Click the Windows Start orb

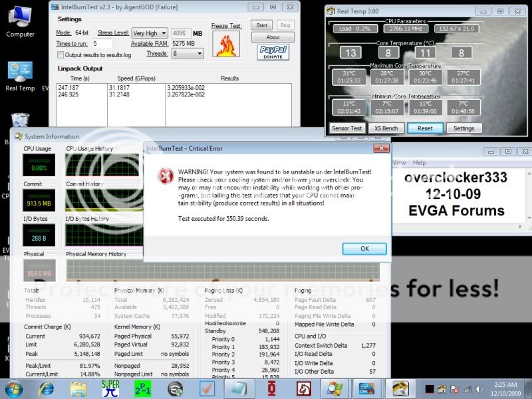pyautogui.click(x=14, y=388)
